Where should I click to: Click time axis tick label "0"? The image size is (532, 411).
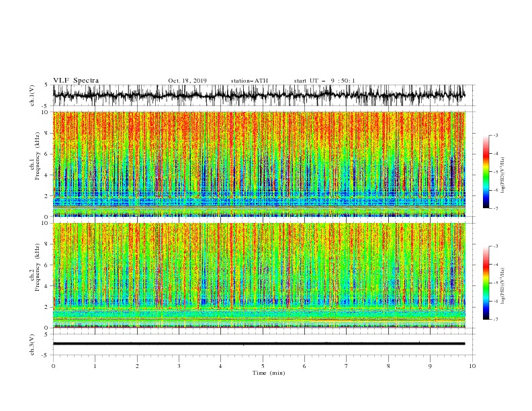(53, 366)
